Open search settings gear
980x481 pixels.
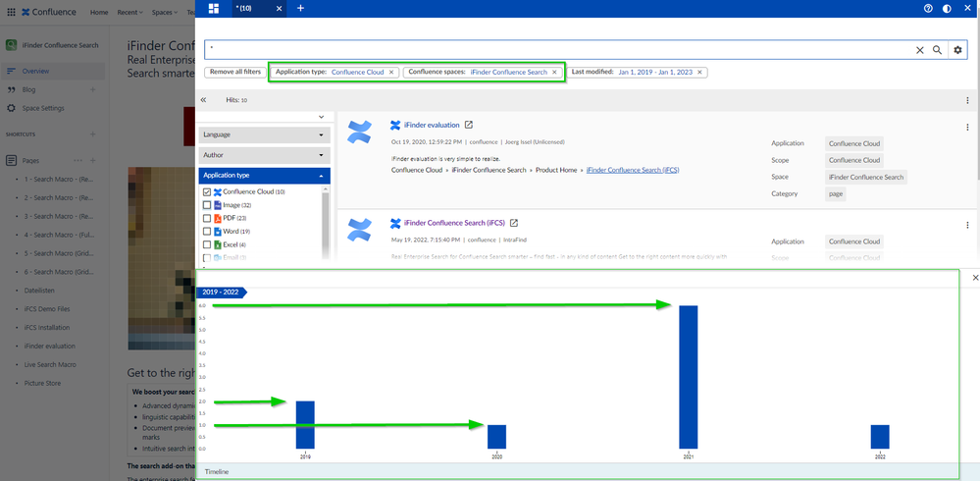click(x=957, y=50)
